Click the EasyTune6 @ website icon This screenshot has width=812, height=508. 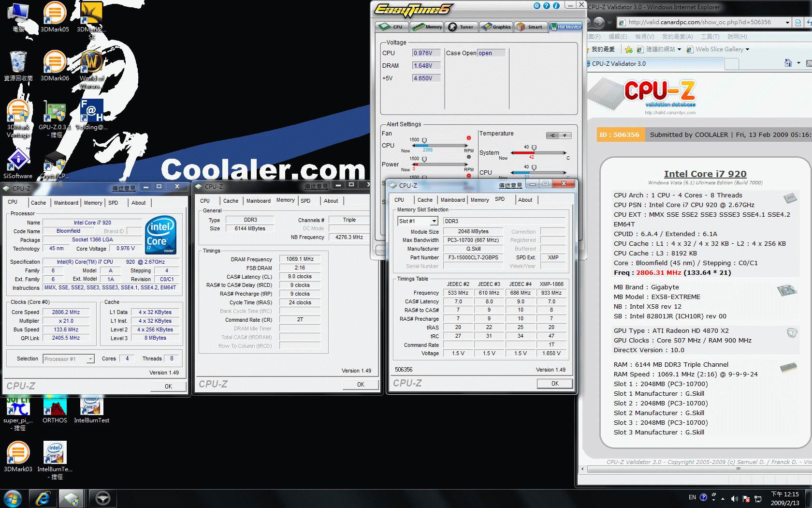coord(536,6)
